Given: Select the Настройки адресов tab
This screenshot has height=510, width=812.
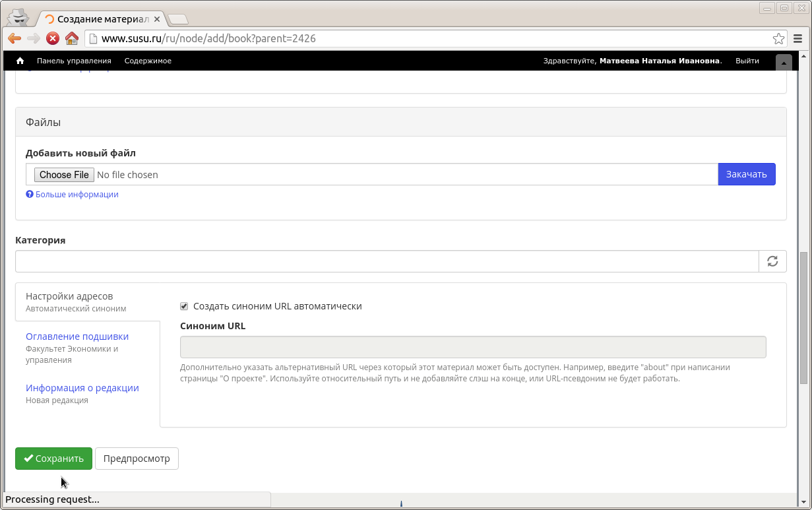Looking at the screenshot, I should pos(69,296).
